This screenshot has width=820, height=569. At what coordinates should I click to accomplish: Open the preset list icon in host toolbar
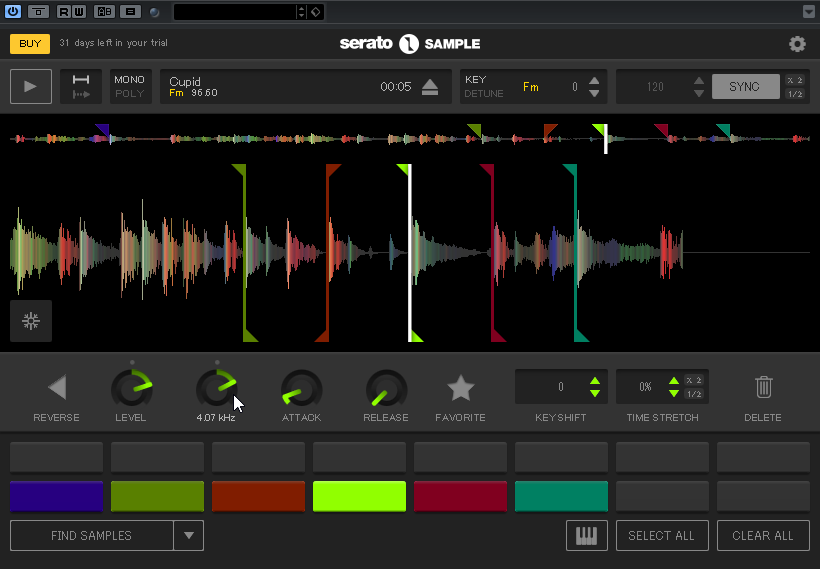tap(130, 12)
